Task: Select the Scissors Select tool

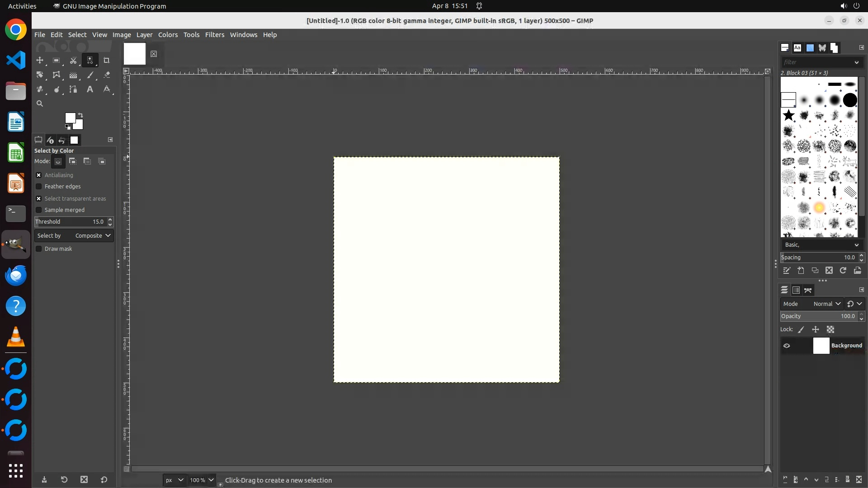Action: click(x=73, y=60)
